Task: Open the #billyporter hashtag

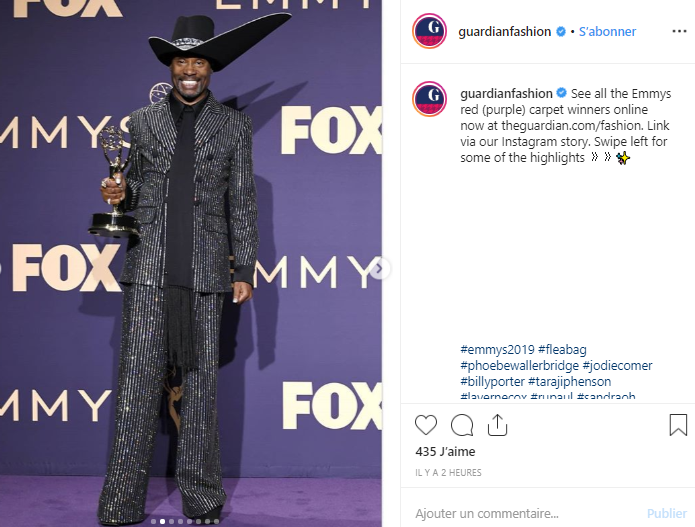Action: coord(492,381)
